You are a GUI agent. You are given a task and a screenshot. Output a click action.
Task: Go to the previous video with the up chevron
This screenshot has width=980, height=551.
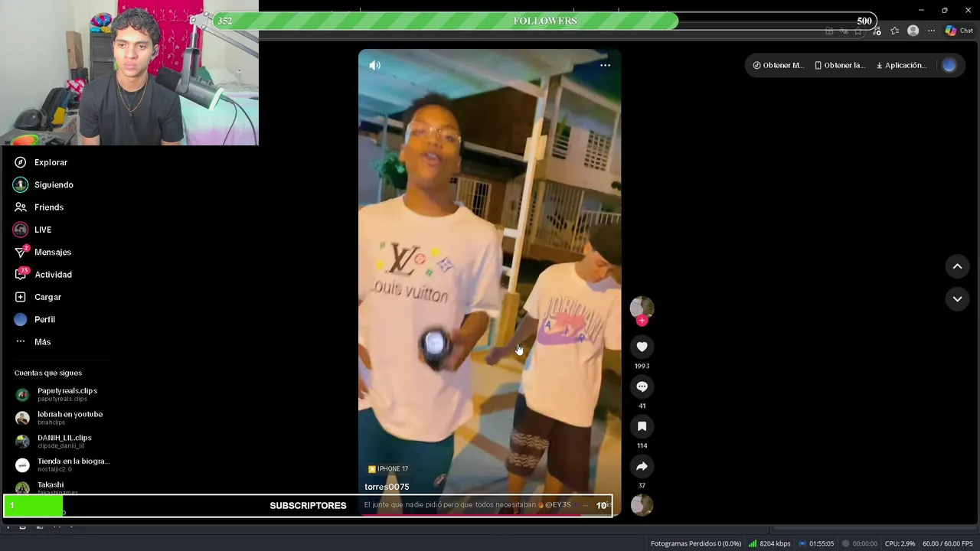coord(957,266)
